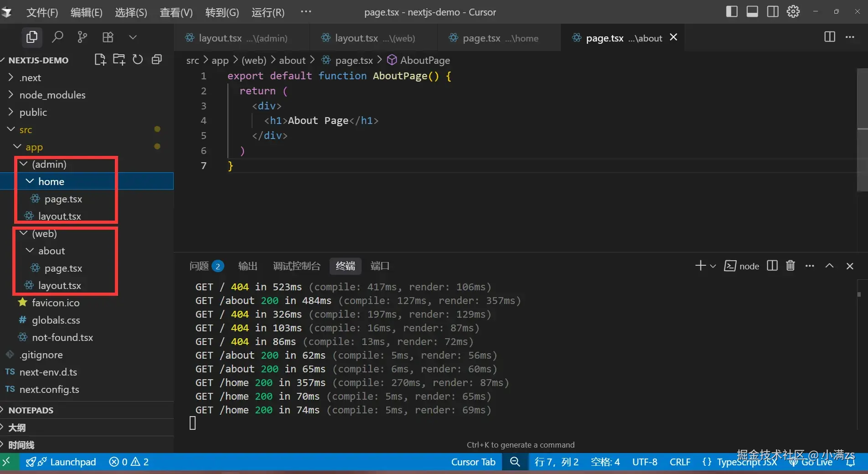Open the 问题 problems panel tab

199,266
